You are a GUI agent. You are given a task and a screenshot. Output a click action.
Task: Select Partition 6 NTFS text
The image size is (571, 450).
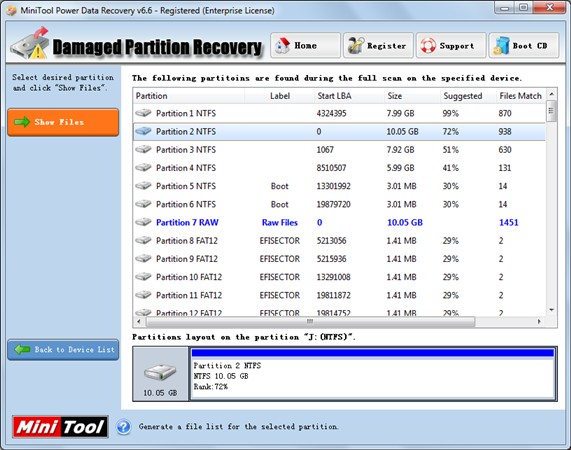[186, 204]
